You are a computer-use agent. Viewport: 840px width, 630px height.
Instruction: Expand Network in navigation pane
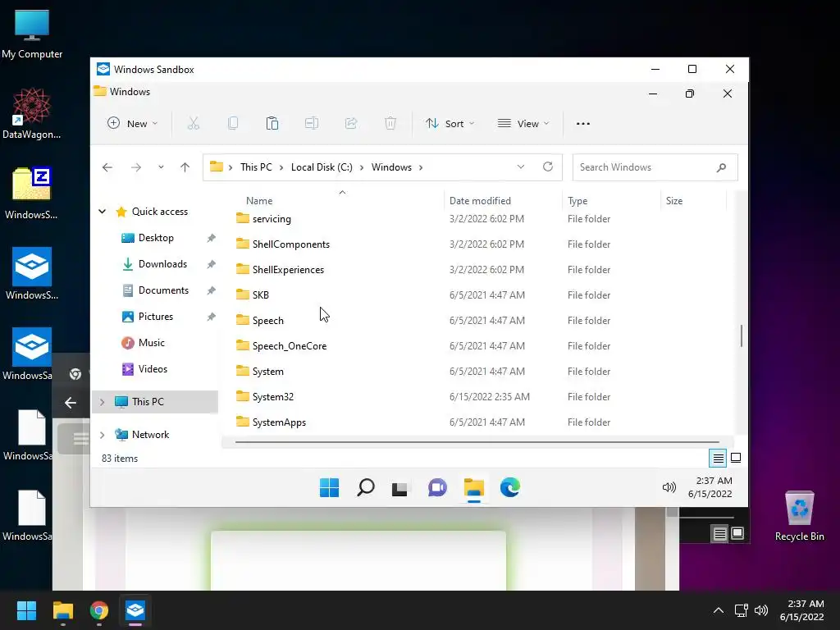coord(102,435)
